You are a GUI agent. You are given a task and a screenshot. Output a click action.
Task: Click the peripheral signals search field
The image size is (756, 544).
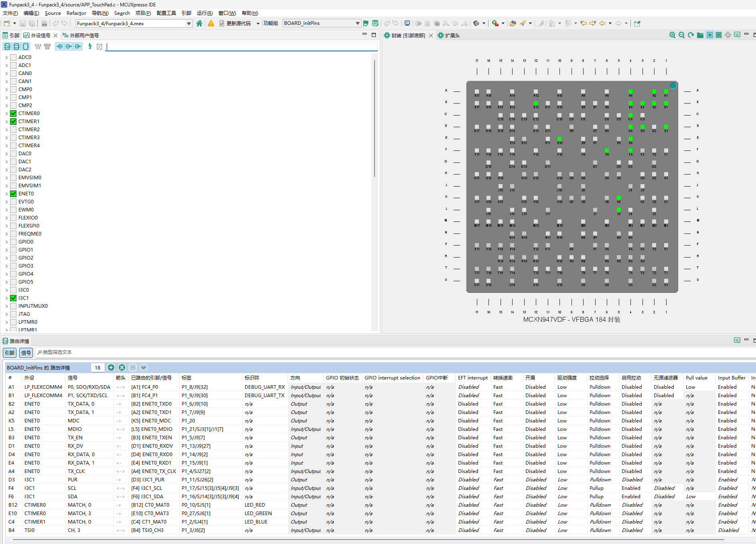[x=242, y=47]
